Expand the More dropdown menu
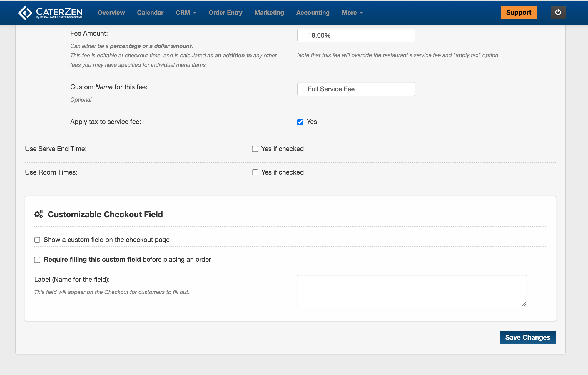This screenshot has height=375, width=588. coord(352,13)
